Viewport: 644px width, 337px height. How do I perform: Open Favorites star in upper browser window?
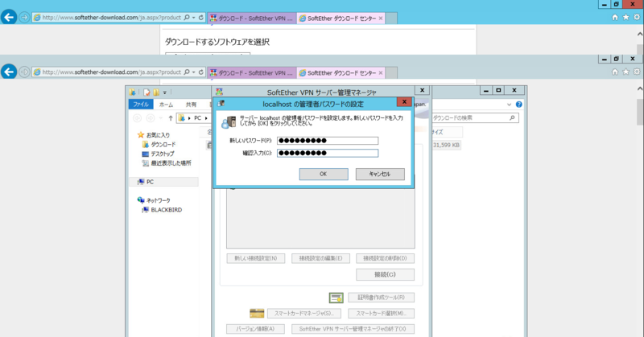click(625, 17)
